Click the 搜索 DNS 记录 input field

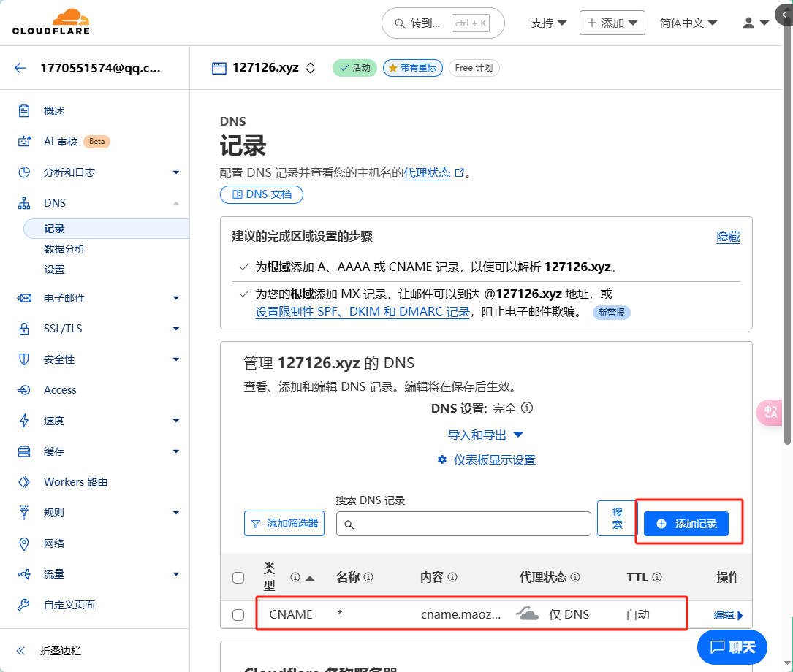click(x=463, y=524)
